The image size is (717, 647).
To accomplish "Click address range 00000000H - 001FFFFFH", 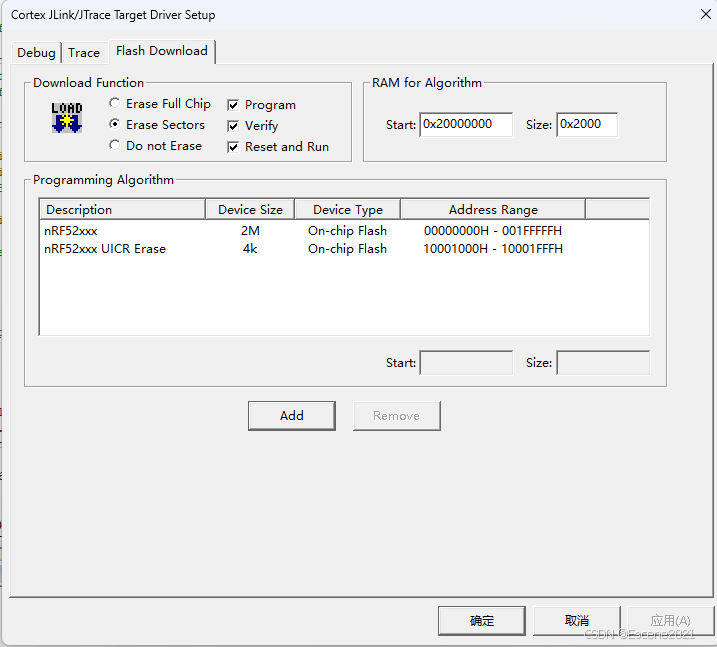I will [492, 230].
